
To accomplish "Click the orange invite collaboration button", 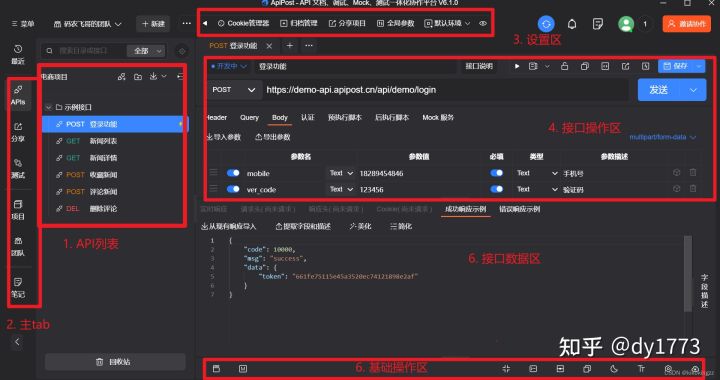I will point(686,24).
